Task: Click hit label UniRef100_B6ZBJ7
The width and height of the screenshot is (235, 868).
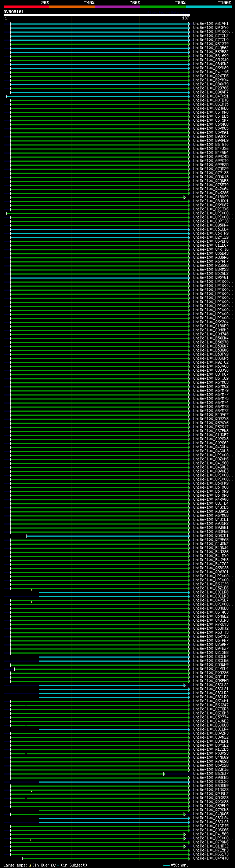Action: pos(211,774)
